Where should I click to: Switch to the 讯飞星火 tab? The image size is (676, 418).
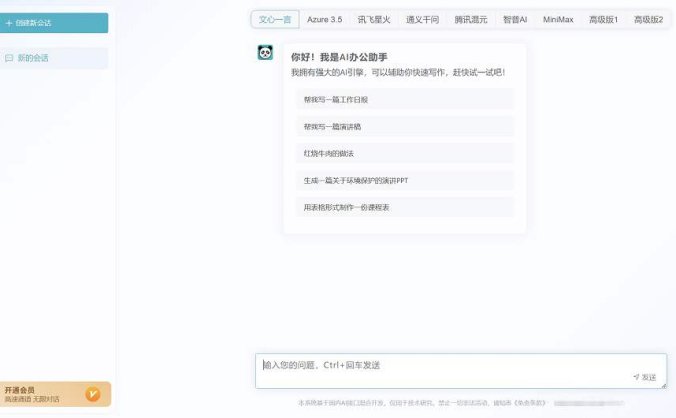point(374,19)
